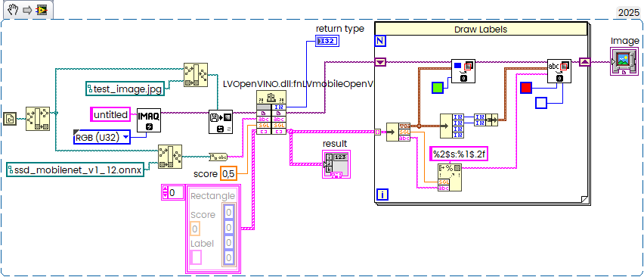Select the Format Into String node
Screen dimensions: 644x277
tap(449, 177)
